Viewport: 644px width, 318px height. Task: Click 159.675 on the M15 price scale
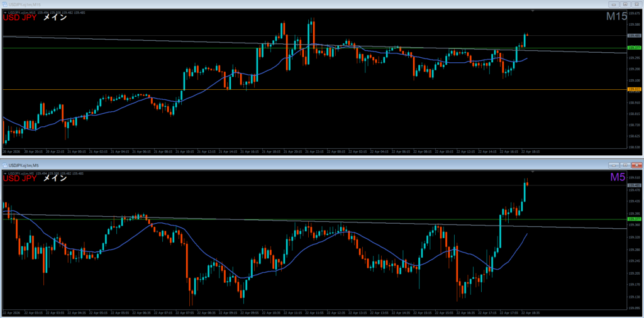(635, 13)
